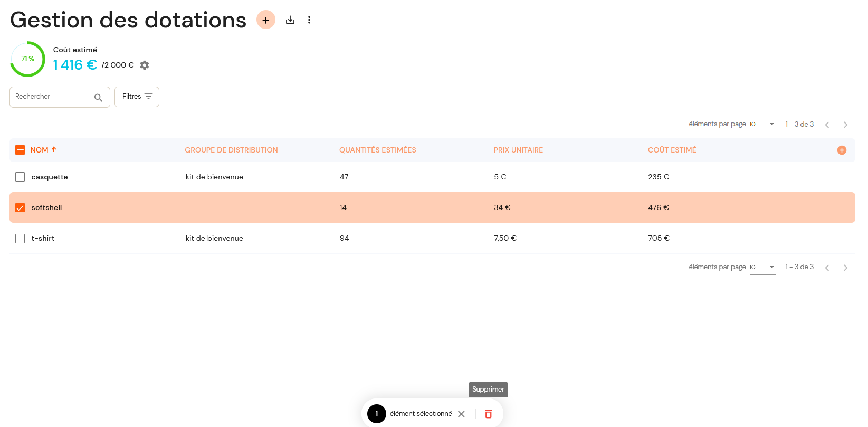Delete selected element with trash icon
Screen dimensions: 868x427
coord(489,414)
